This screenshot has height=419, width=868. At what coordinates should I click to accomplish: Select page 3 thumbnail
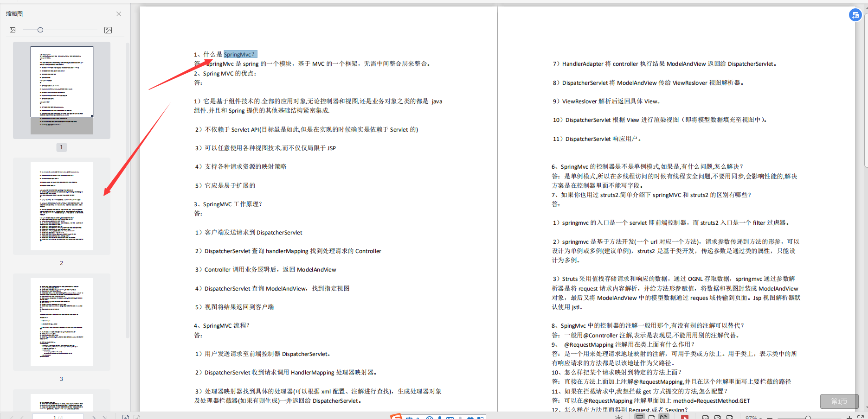coord(62,322)
